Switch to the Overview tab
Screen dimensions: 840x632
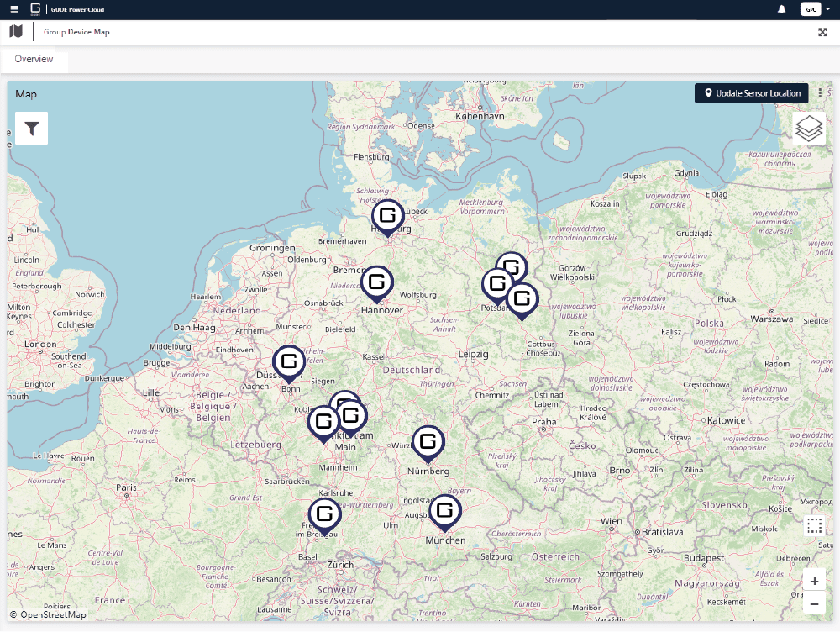pyautogui.click(x=34, y=59)
